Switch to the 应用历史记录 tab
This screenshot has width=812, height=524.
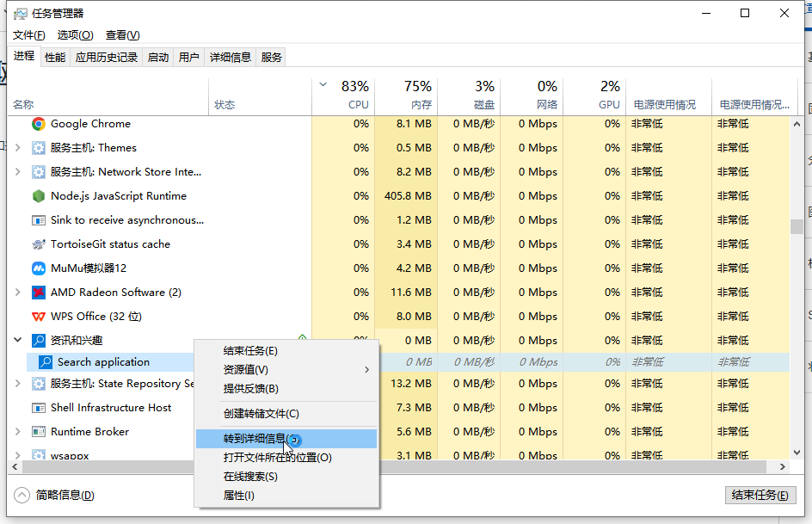(x=106, y=57)
